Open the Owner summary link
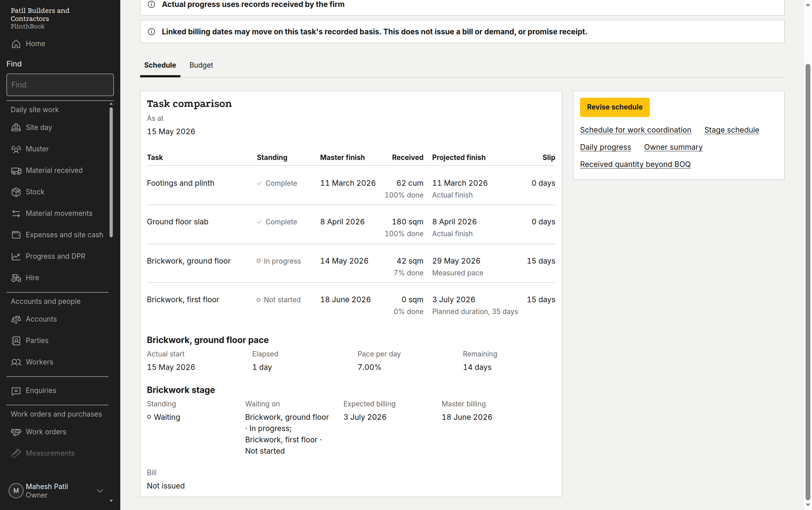 673,147
